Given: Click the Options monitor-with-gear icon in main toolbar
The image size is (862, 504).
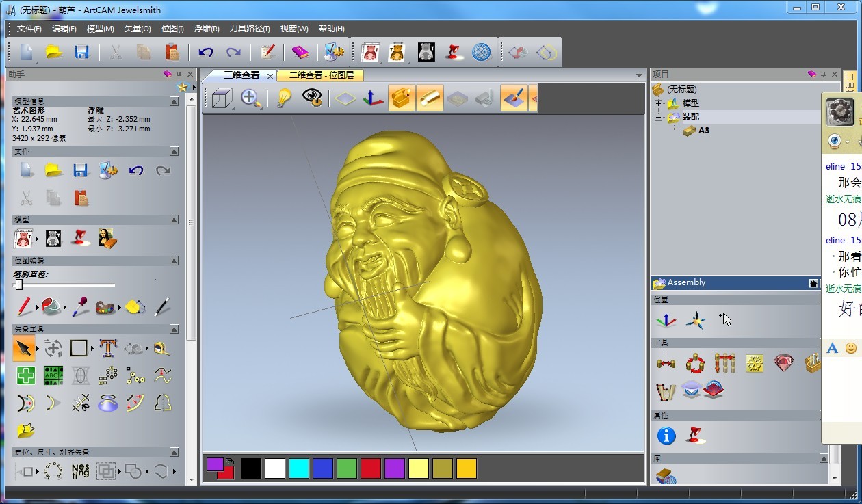Looking at the screenshot, I should (334, 52).
